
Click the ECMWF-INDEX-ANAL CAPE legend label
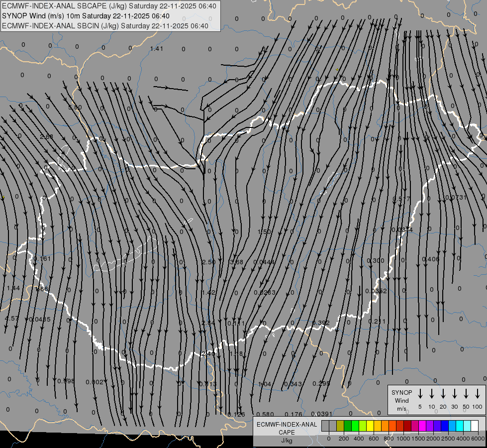(287, 432)
